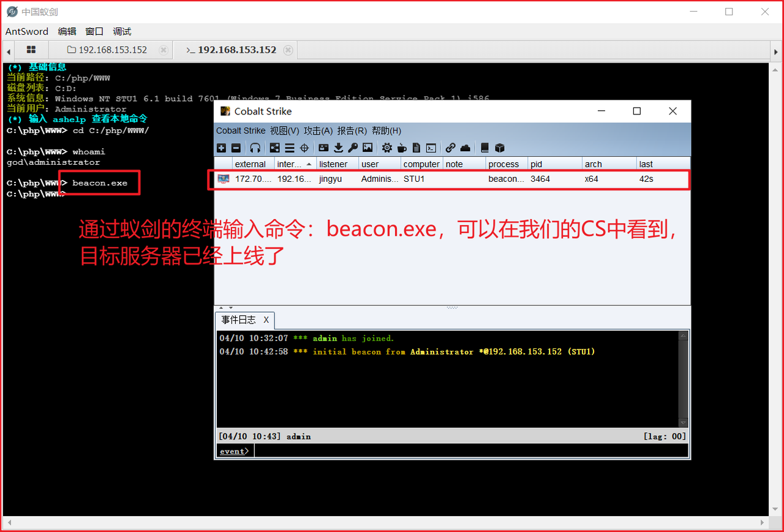
Task: Open listeners via the headphones icon
Action: click(x=255, y=148)
